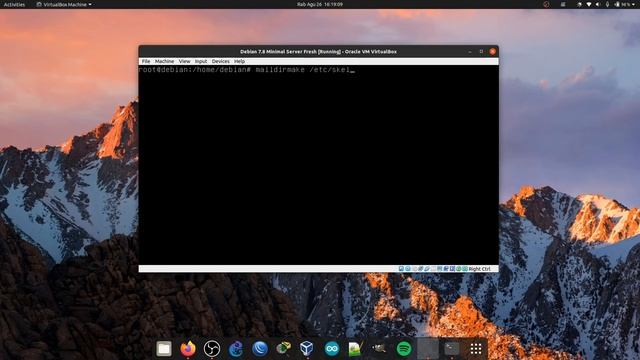The image size is (640, 360).
Task: Click the hard disk activity status icon
Action: (401, 269)
